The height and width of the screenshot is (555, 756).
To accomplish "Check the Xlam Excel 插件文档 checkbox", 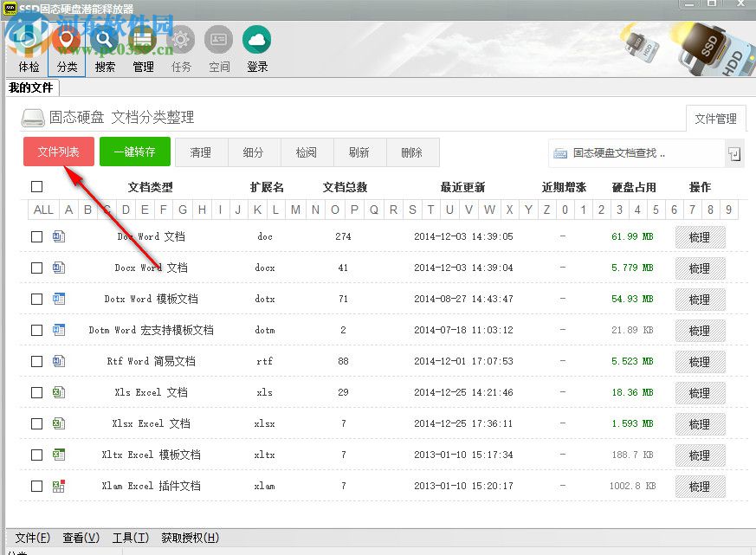I will pyautogui.click(x=36, y=486).
